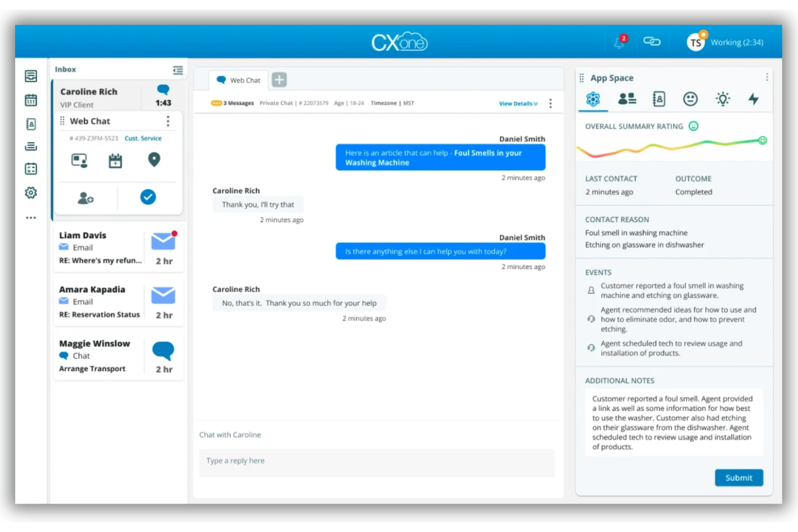Open the TS agent avatar

point(696,42)
